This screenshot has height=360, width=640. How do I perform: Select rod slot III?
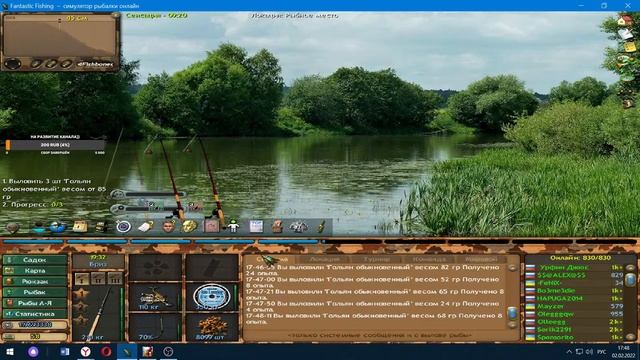(115, 279)
